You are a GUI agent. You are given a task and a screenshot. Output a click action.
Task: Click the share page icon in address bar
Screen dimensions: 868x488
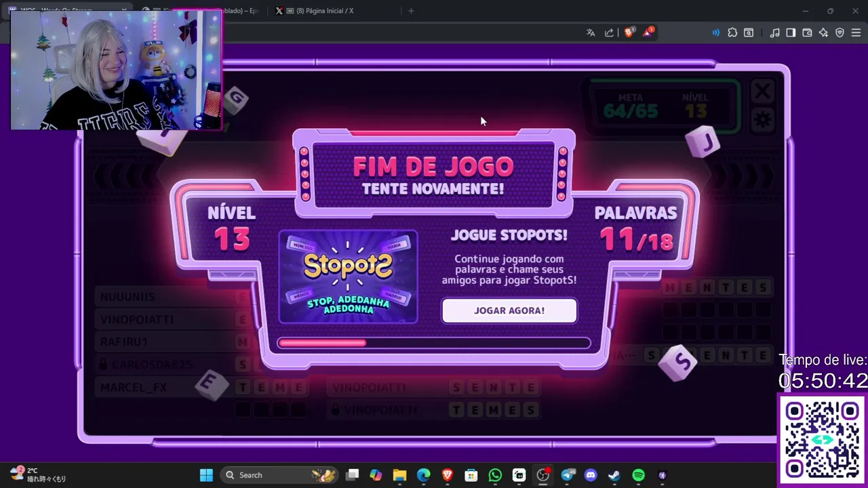(x=609, y=33)
